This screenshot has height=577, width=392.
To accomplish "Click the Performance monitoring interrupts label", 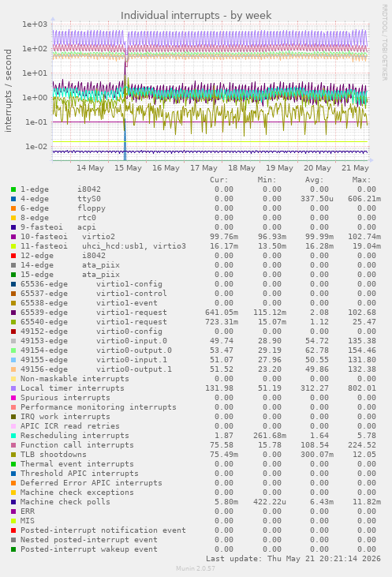I will 98,407.
